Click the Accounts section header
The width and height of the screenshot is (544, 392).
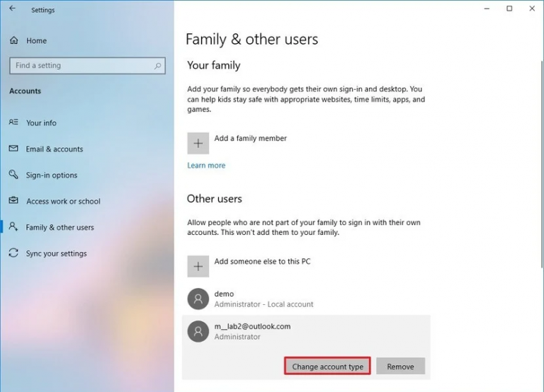pos(25,91)
